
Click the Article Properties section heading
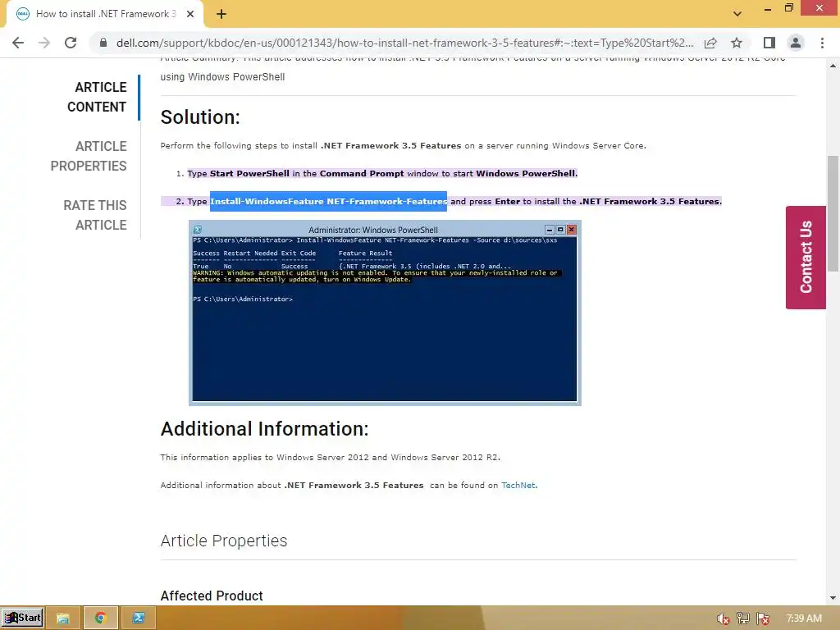tap(224, 541)
